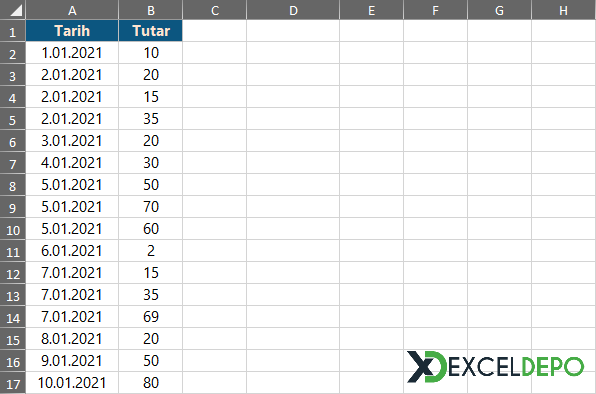Select column D header
The image size is (596, 394).
[x=293, y=9]
